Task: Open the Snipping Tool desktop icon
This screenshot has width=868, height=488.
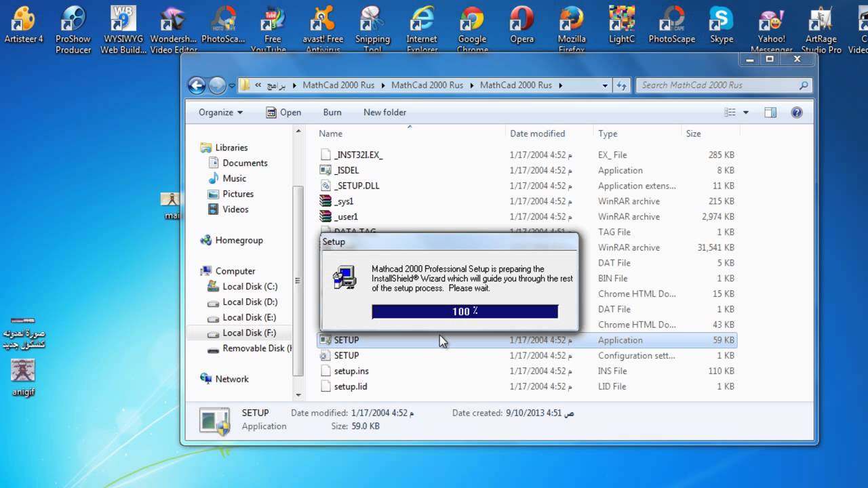Action: tap(372, 28)
